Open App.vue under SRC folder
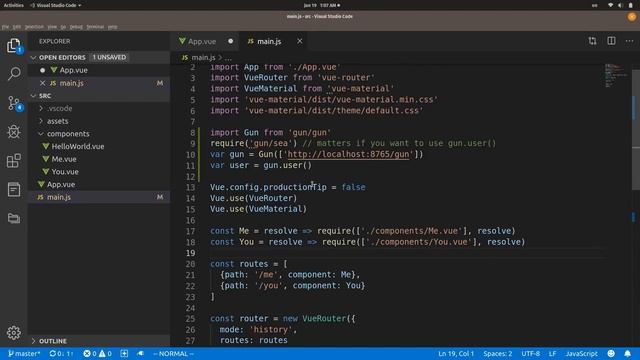This screenshot has width=640, height=360. (x=60, y=184)
